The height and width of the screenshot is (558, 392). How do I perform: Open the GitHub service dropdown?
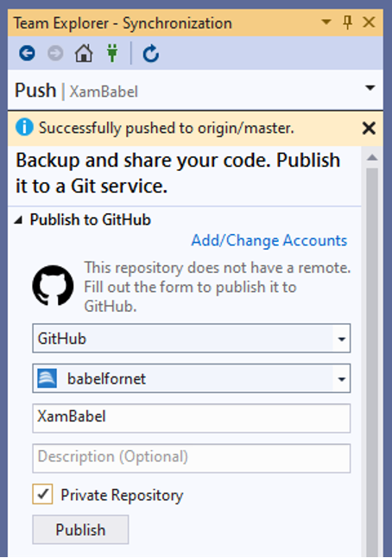pyautogui.click(x=192, y=338)
